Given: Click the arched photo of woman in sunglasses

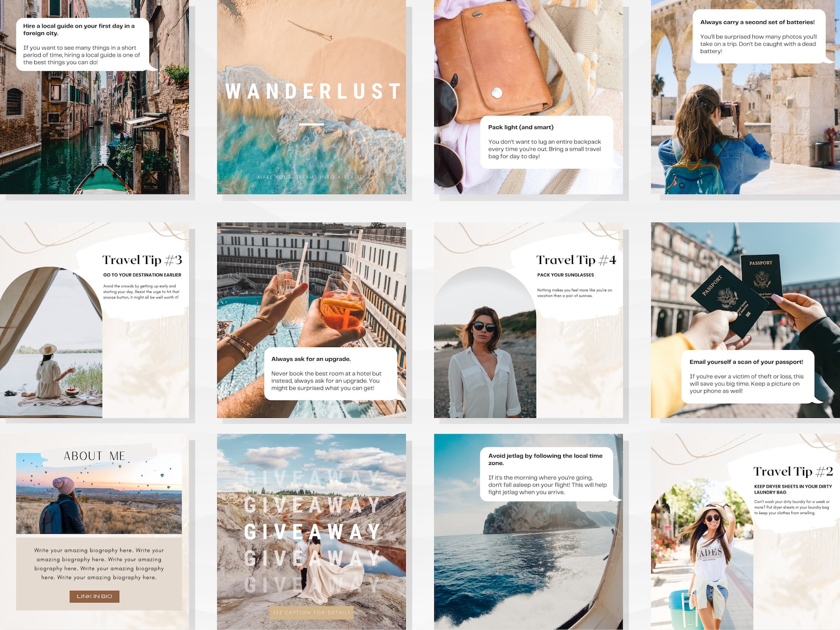Looking at the screenshot, I should pos(485,343).
